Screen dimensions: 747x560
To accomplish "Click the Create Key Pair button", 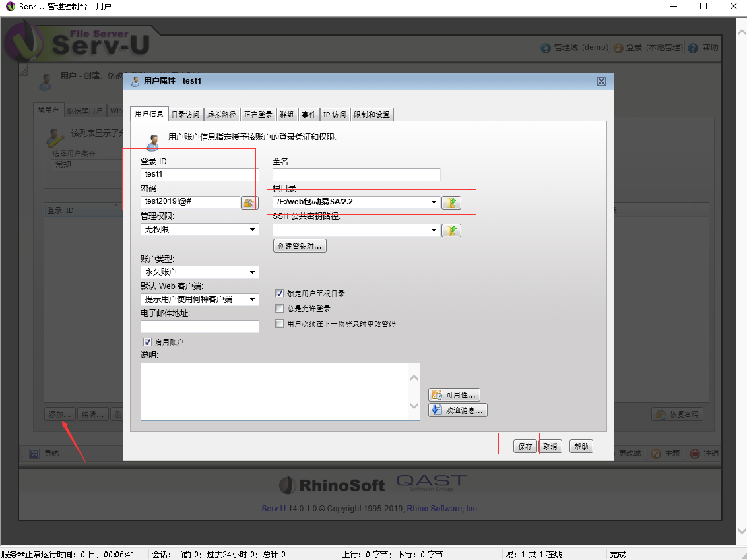I will [x=300, y=246].
